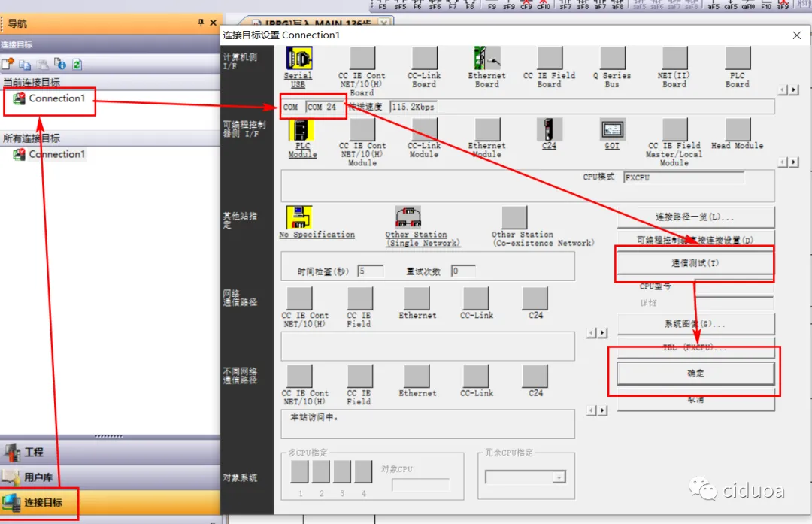Close the 导航 navigation panel

(213, 23)
